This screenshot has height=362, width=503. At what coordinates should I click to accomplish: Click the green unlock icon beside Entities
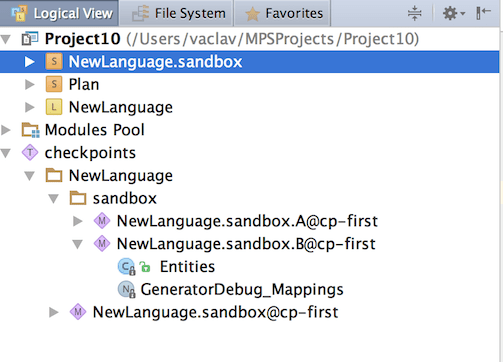coord(145,267)
